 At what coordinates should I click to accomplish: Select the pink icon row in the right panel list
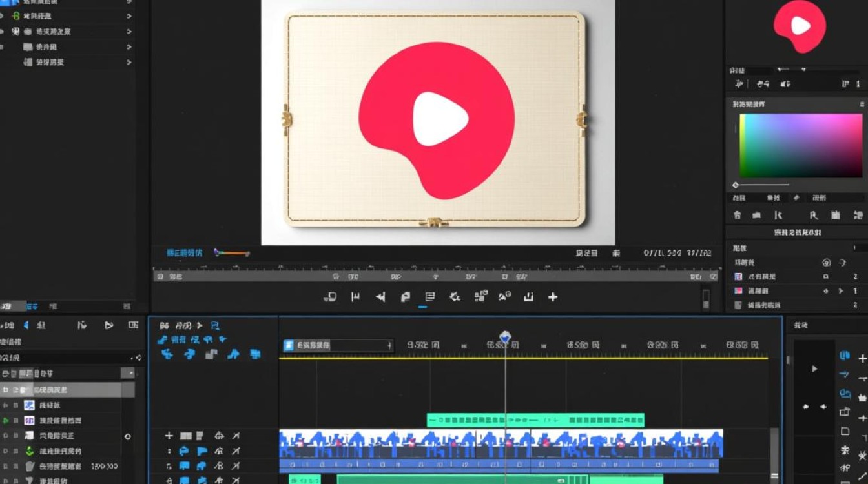point(797,291)
